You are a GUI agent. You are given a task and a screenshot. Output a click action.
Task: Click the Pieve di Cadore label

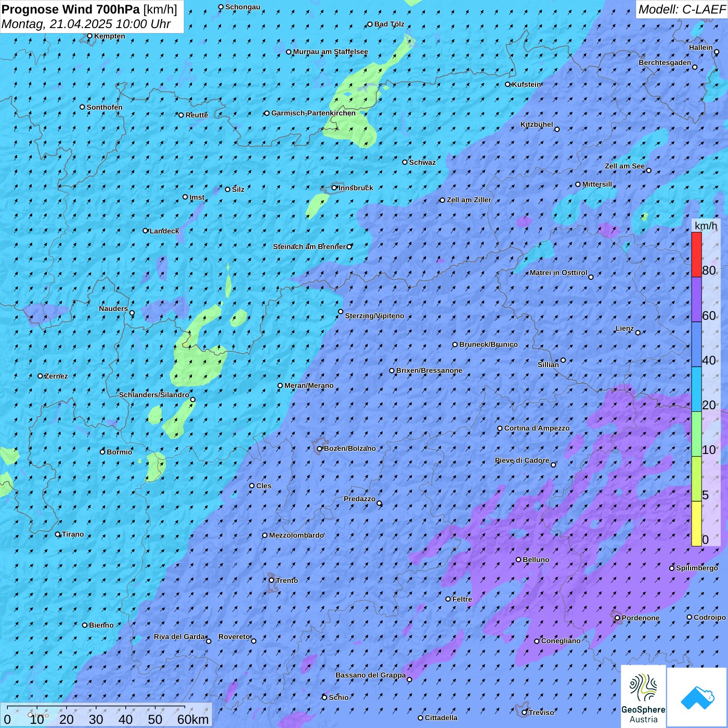(x=522, y=460)
